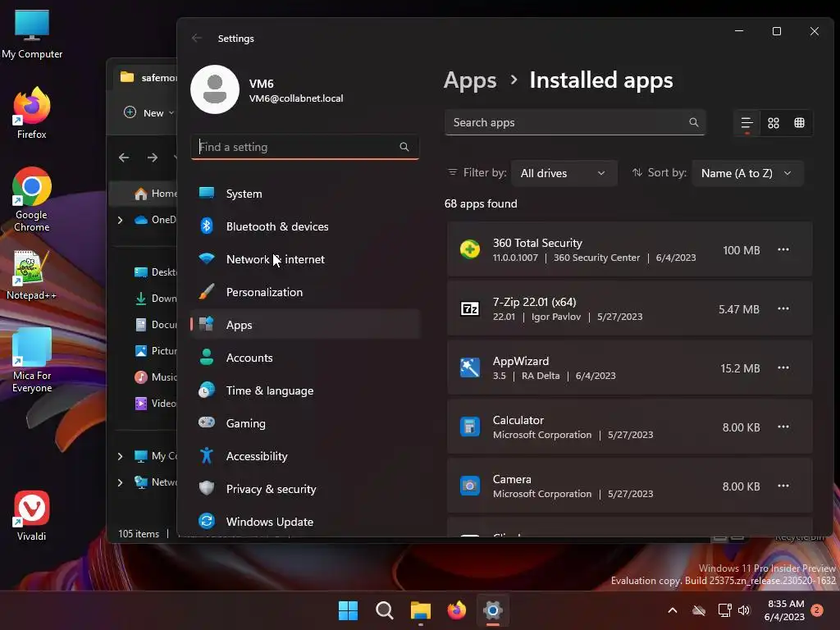840x630 pixels.
Task: Open more options for 360 Total Security
Action: 783,249
